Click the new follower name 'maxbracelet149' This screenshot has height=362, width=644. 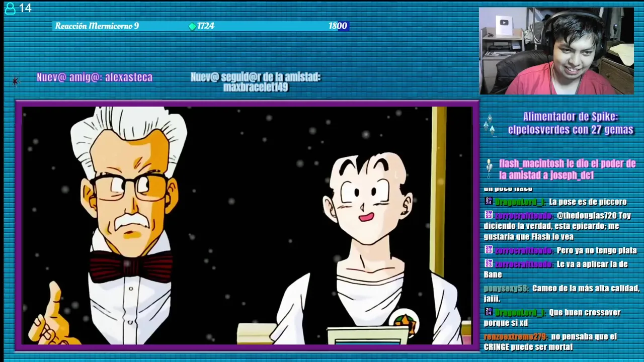[x=256, y=87]
